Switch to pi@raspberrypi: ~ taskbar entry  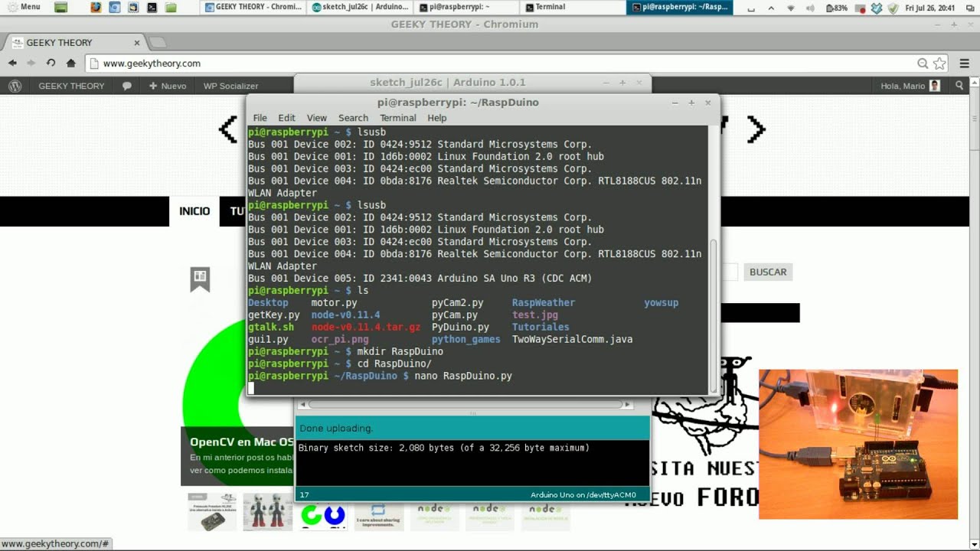(x=467, y=7)
